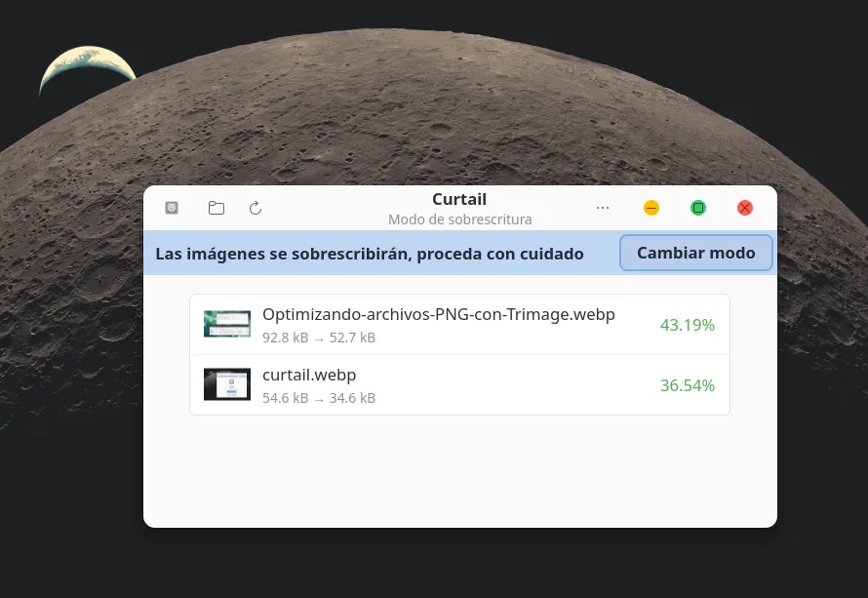The width and height of the screenshot is (868, 598).
Task: Close the Curtail window with red button
Action: pyautogui.click(x=745, y=208)
